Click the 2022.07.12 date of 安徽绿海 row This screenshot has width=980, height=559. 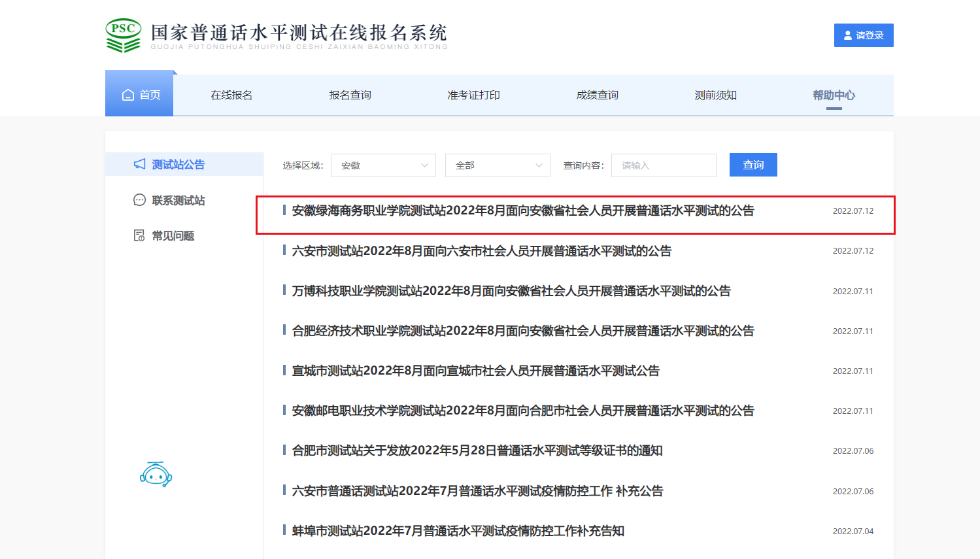[853, 211]
